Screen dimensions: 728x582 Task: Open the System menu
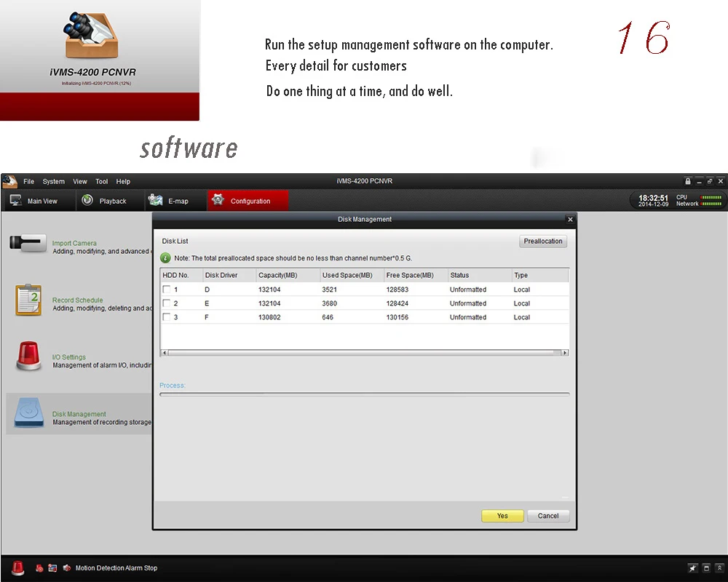coord(53,181)
